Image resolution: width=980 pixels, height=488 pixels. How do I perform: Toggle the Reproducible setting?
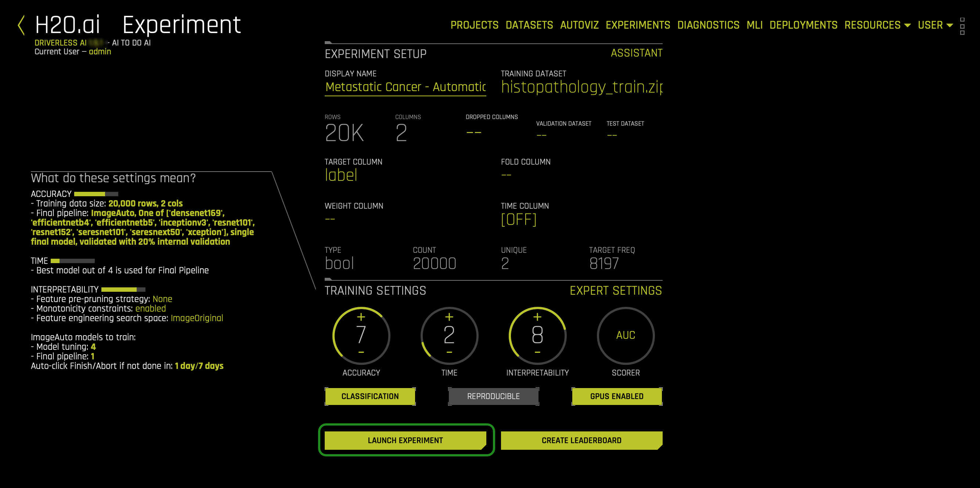[x=493, y=396]
